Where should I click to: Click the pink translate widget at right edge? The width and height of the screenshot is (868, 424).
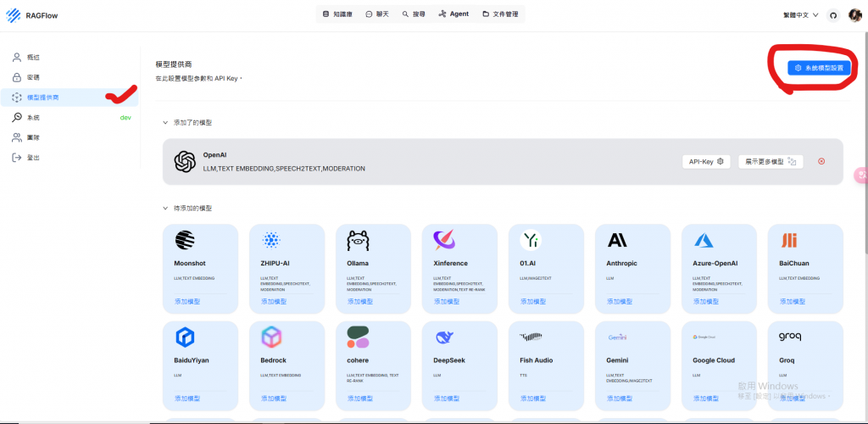(x=861, y=176)
